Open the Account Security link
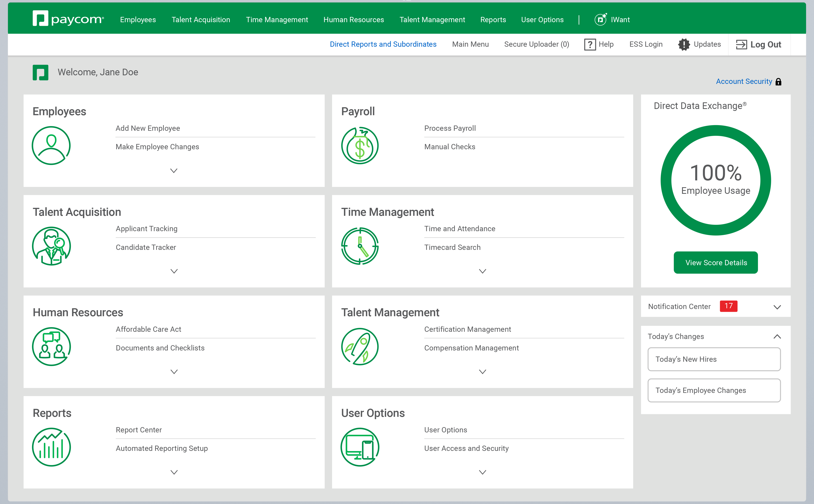 coord(744,81)
